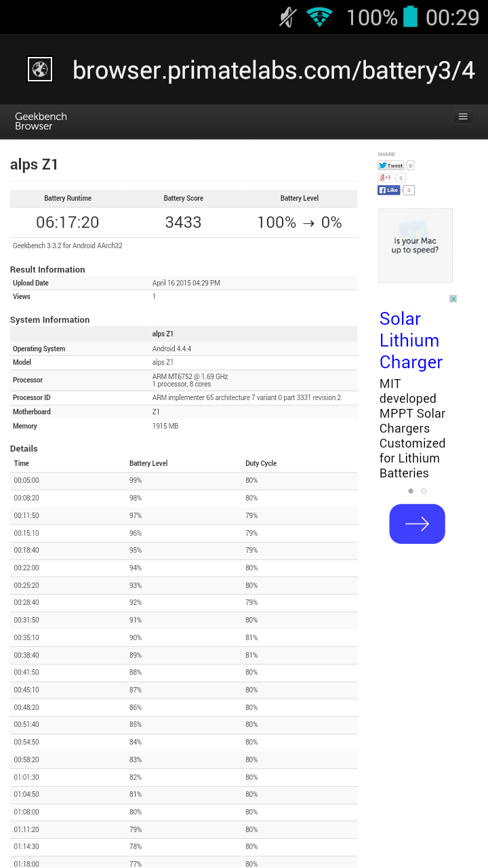Image resolution: width=488 pixels, height=868 pixels.
Task: Select the first ad carousel dot
Action: (x=411, y=491)
